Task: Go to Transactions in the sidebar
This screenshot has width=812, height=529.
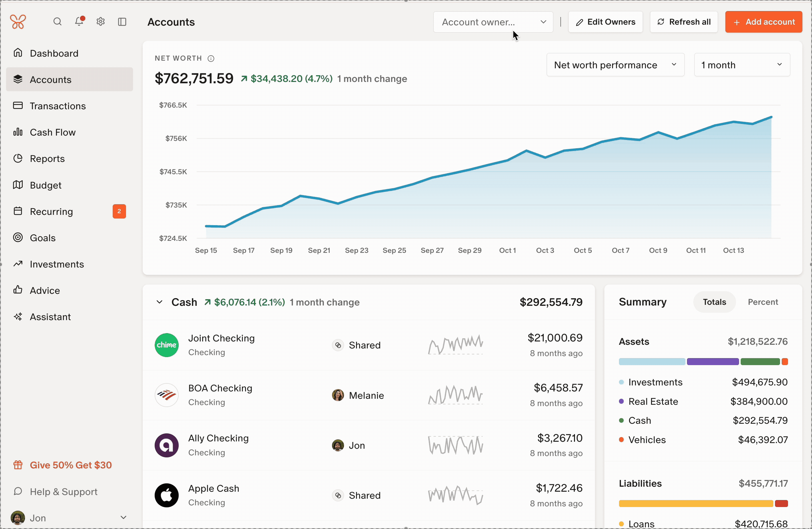Action: point(58,106)
